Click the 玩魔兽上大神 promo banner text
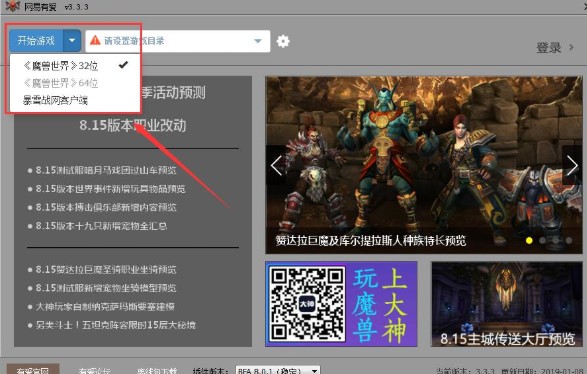Image resolution: width=587 pixels, height=374 pixels. tap(380, 305)
